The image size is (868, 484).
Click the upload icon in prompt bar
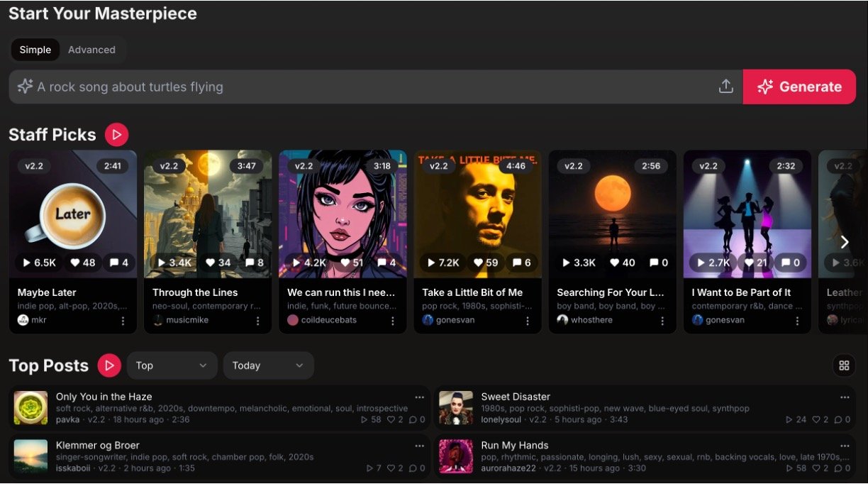pyautogui.click(x=725, y=87)
